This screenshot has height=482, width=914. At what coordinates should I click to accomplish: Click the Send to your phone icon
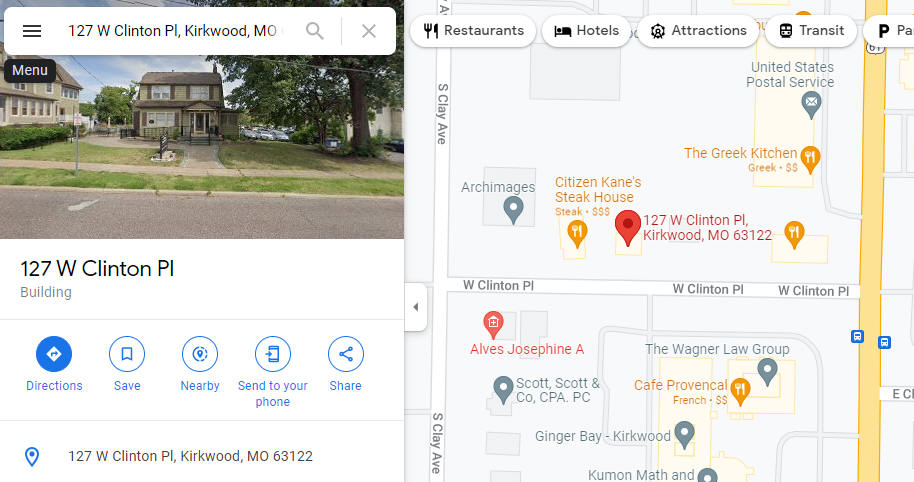pyautogui.click(x=273, y=354)
